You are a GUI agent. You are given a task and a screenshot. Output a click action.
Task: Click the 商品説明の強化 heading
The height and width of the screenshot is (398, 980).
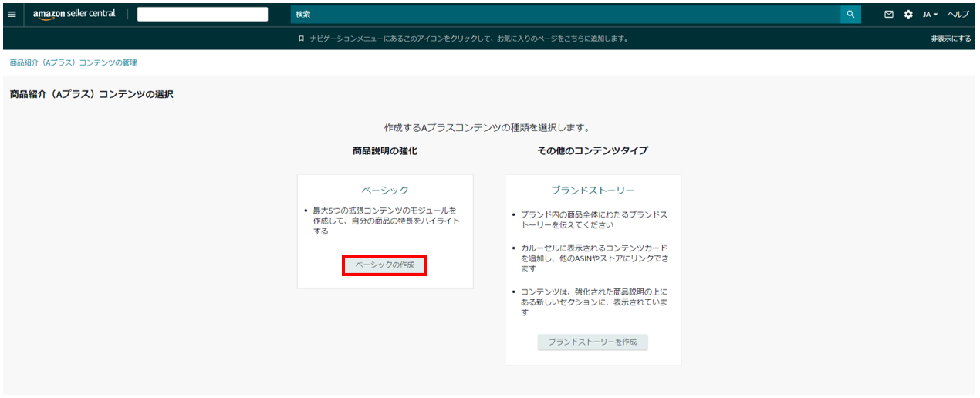pos(385,151)
